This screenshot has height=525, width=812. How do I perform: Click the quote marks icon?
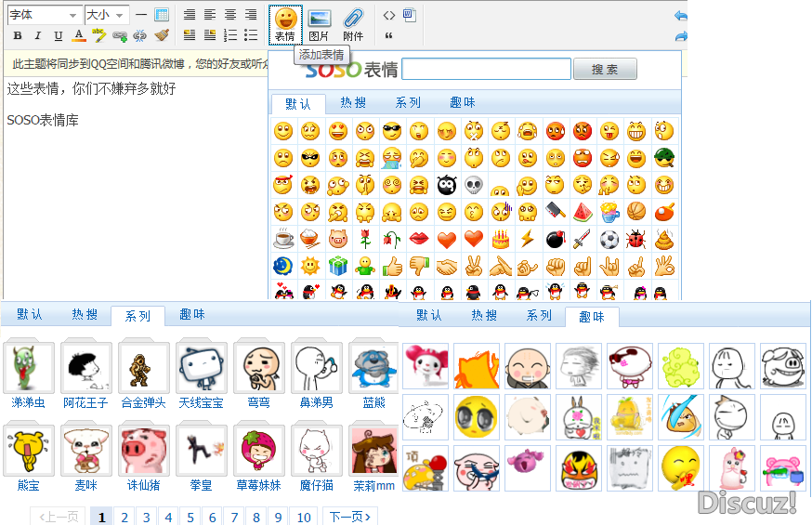point(389,35)
